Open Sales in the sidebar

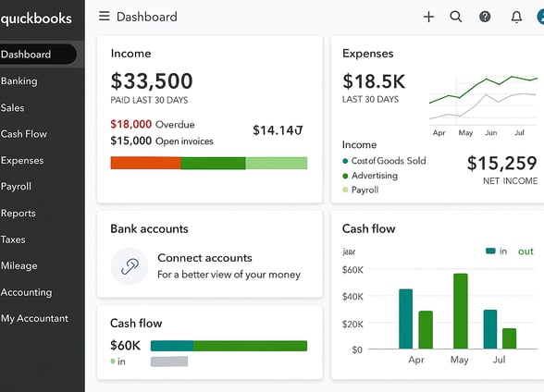point(13,108)
